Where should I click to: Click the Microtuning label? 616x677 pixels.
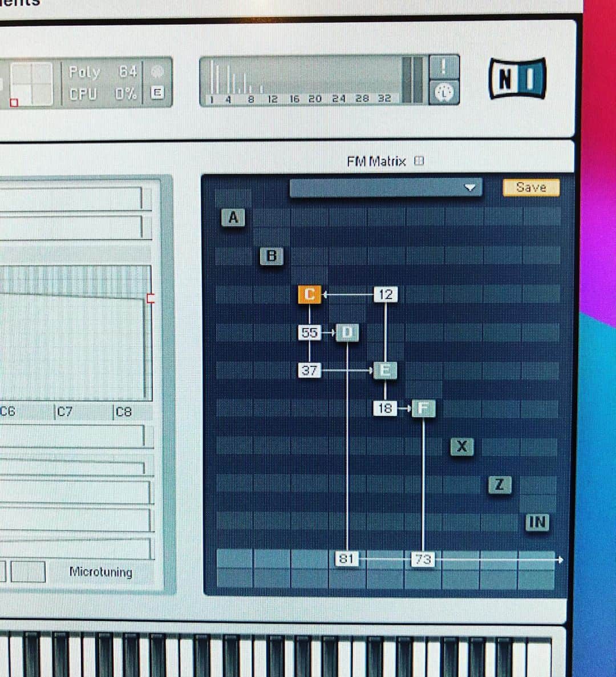(x=101, y=572)
